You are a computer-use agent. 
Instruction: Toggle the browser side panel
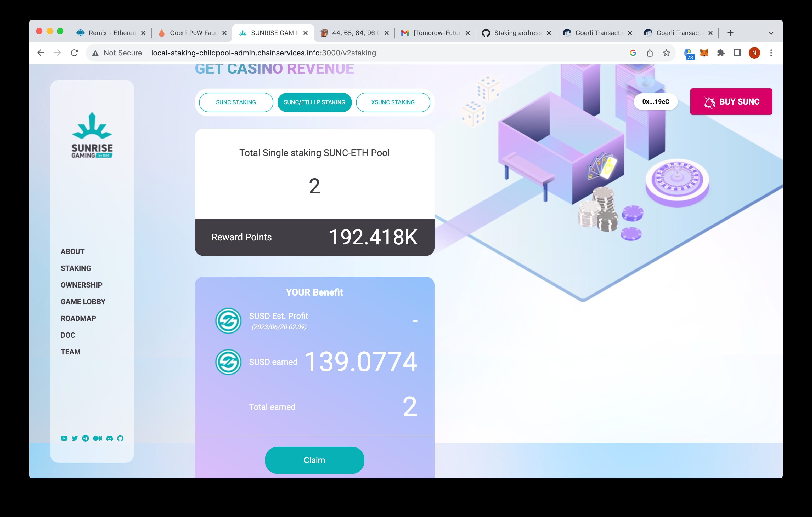click(x=737, y=53)
